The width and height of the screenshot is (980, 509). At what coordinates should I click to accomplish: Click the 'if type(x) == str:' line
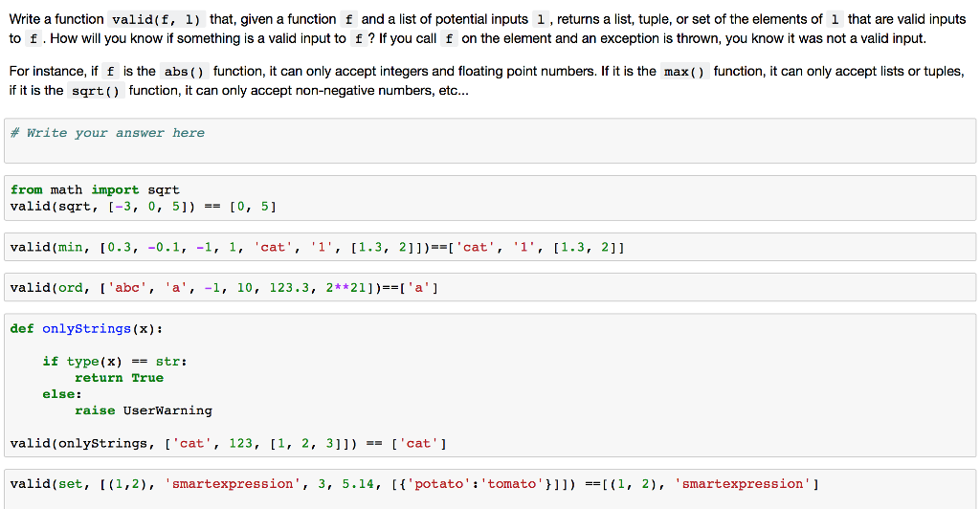tap(115, 361)
